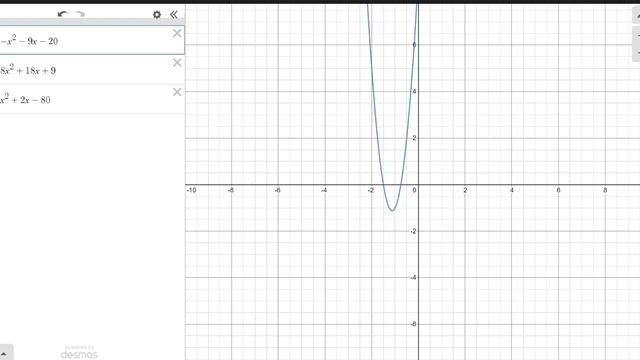Collapse the expression list with the double chevron
This screenshot has height=360, width=640.
[x=174, y=14]
